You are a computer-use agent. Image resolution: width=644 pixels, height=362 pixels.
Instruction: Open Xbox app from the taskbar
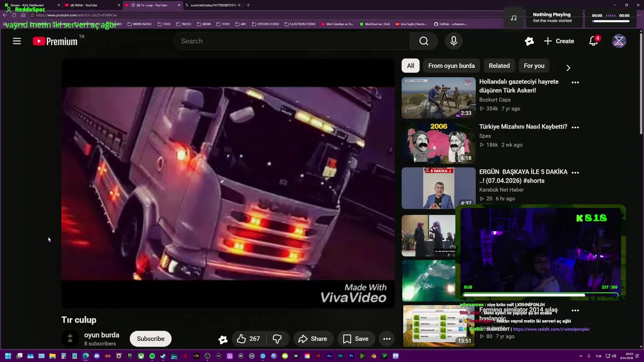tap(141, 356)
